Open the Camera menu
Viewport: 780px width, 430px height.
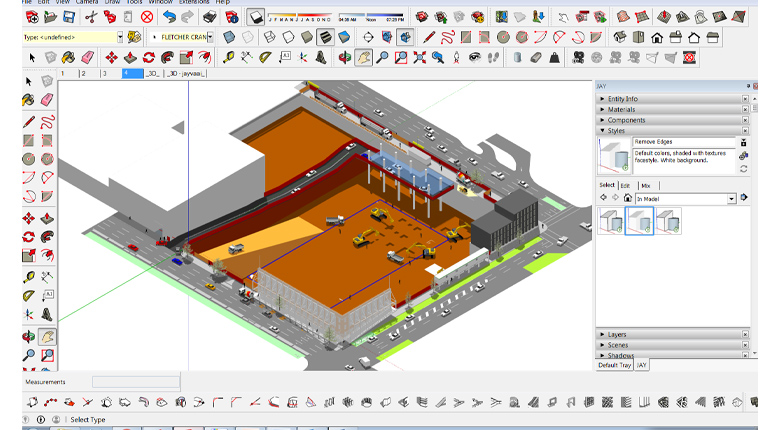pyautogui.click(x=87, y=2)
